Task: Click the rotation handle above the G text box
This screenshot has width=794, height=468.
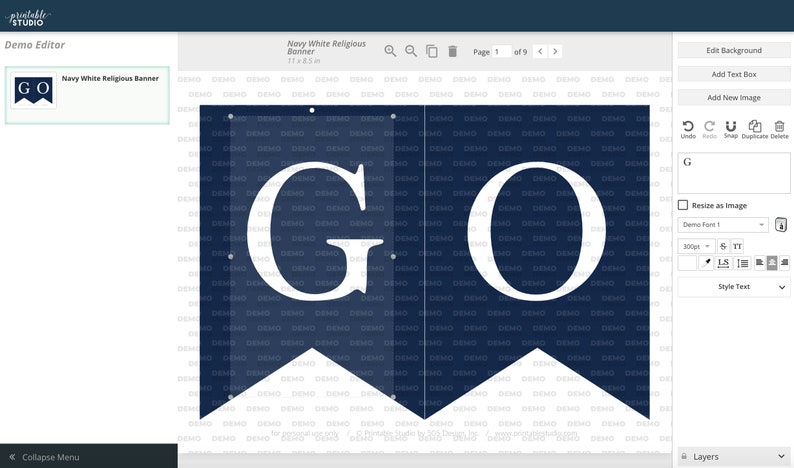Action: pos(312,110)
